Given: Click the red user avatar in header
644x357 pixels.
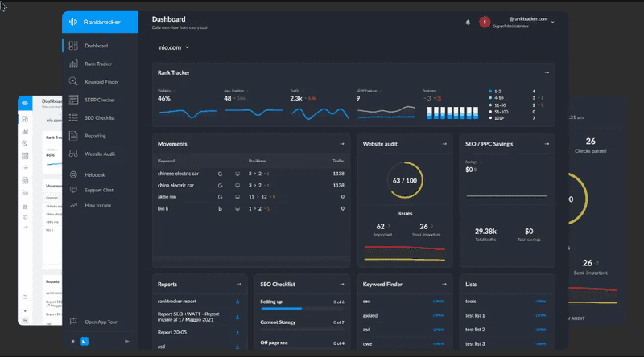Looking at the screenshot, I should tap(485, 23).
